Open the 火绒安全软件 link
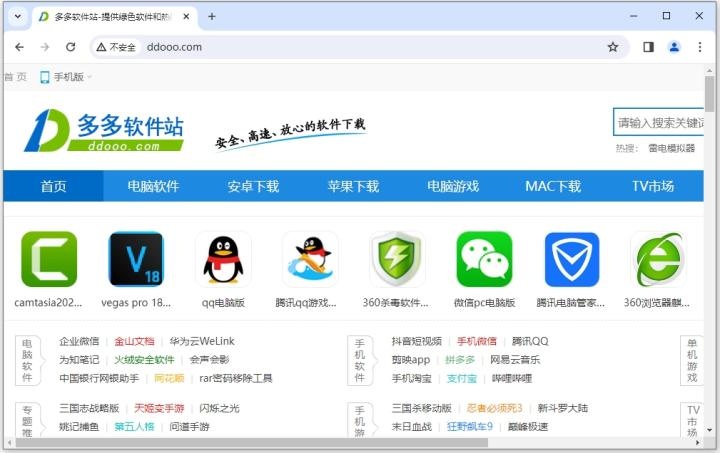The image size is (720, 453). point(144,360)
